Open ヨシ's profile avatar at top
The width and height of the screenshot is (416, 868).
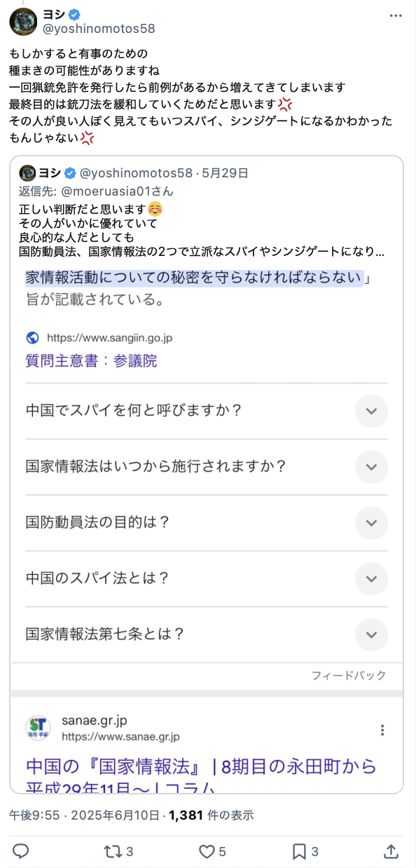coord(23,22)
